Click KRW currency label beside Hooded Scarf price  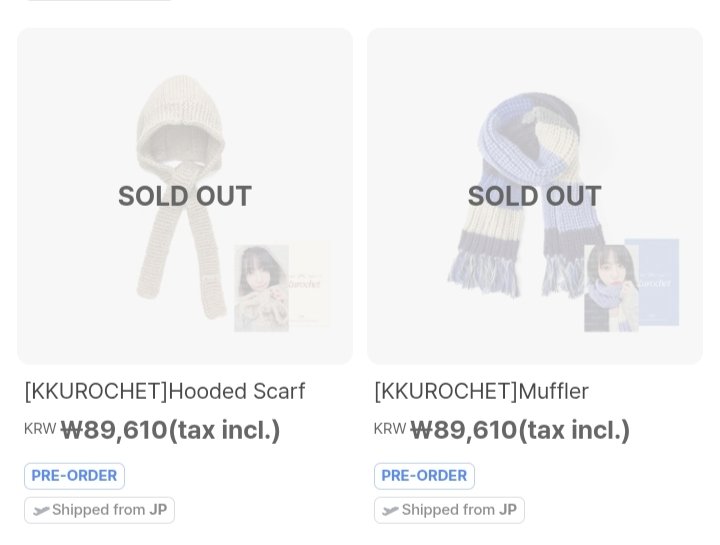click(x=40, y=429)
